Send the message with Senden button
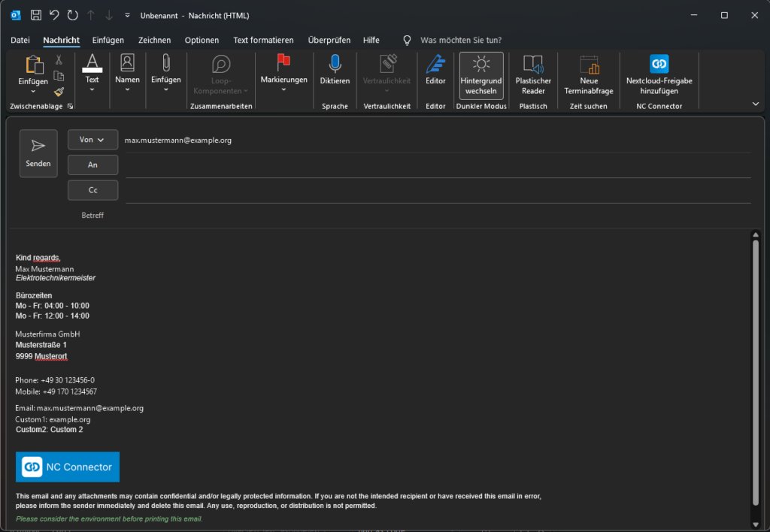This screenshot has height=532, width=770. tap(38, 153)
